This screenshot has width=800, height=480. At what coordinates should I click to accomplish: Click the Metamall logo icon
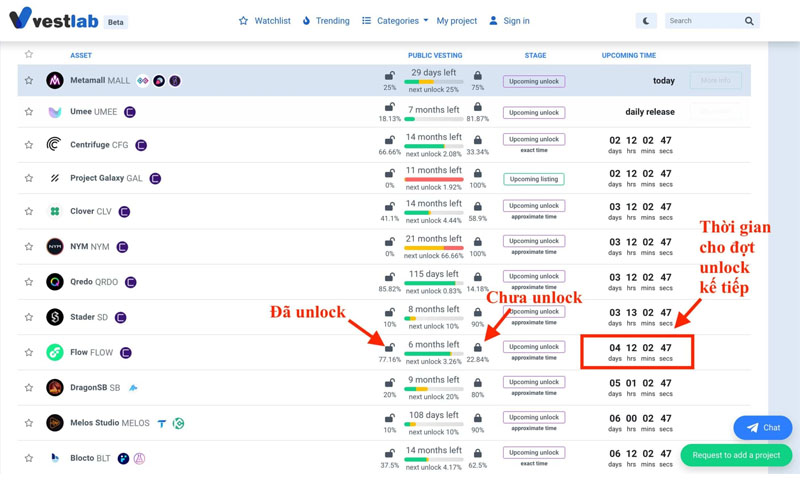(x=55, y=81)
